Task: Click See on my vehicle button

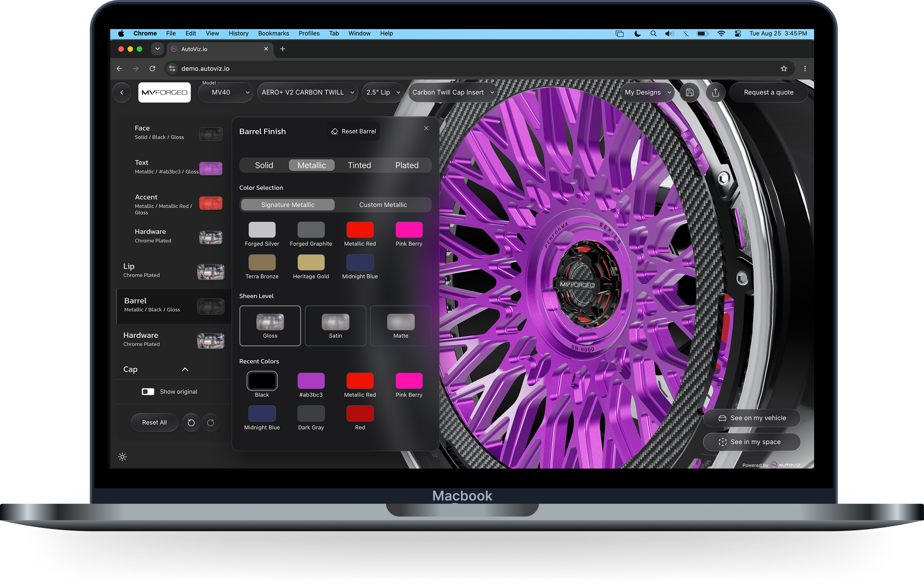Action: pos(752,418)
